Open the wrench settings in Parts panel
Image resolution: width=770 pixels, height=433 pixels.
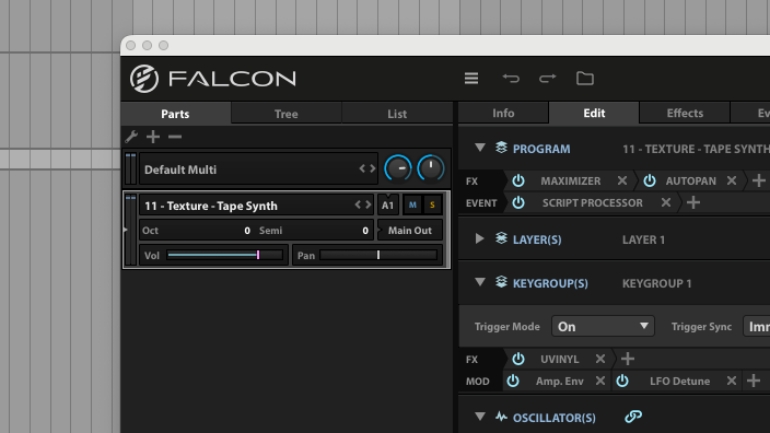point(131,136)
